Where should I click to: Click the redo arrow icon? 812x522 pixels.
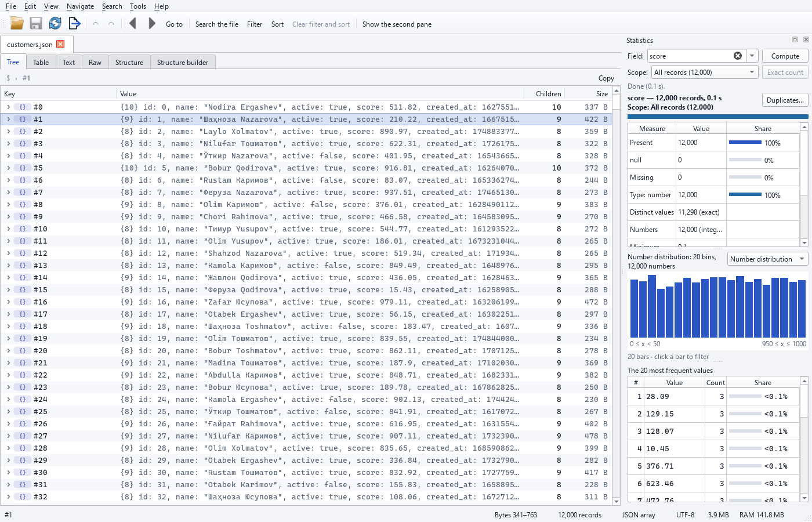click(x=111, y=24)
